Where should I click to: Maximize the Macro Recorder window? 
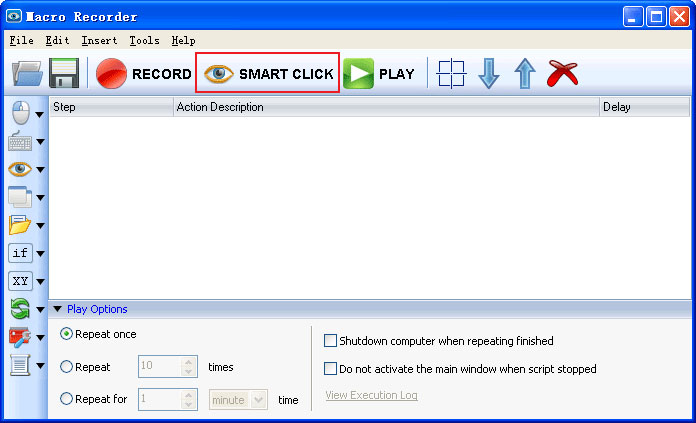coord(656,17)
